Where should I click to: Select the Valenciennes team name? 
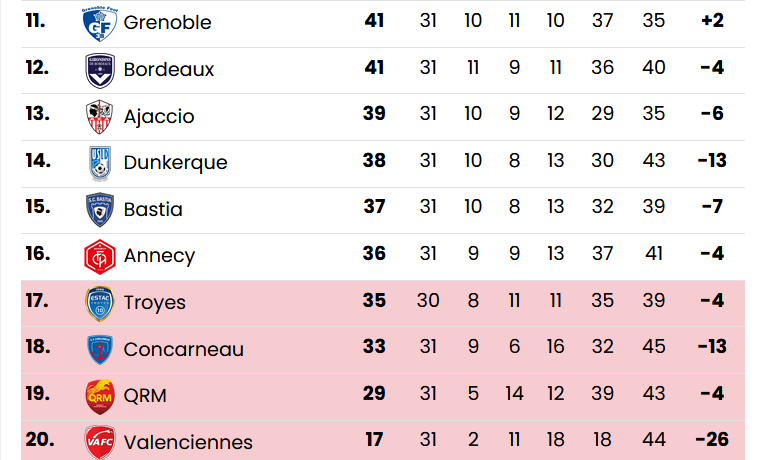tap(188, 442)
